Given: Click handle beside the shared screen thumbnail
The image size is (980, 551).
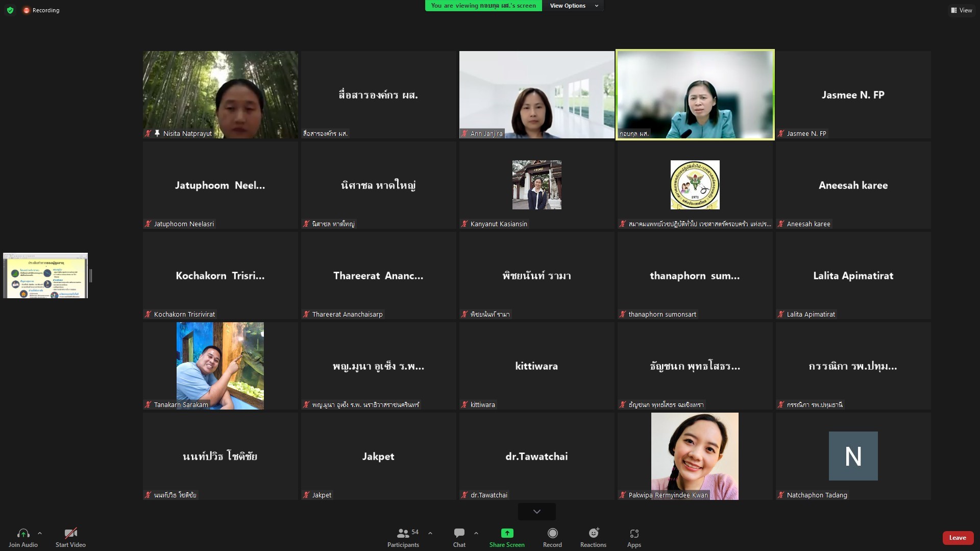Looking at the screenshot, I should pyautogui.click(x=91, y=276).
